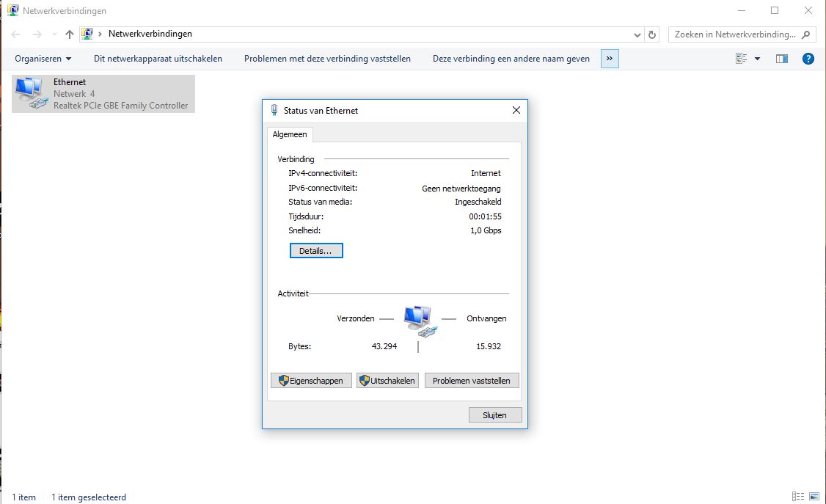Viewport: 826px width, 504px height.
Task: Click the Netwerk 4 label
Action: coord(74,94)
